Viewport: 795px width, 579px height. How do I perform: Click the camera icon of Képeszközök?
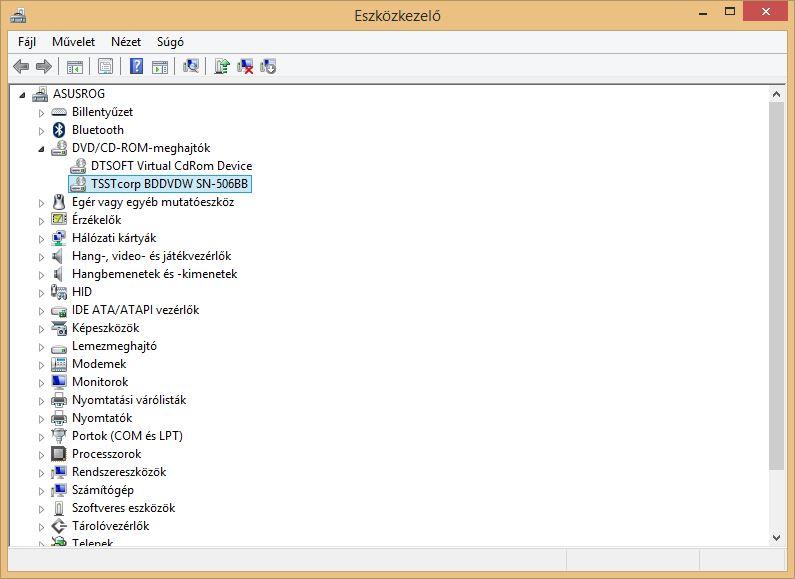click(x=59, y=328)
